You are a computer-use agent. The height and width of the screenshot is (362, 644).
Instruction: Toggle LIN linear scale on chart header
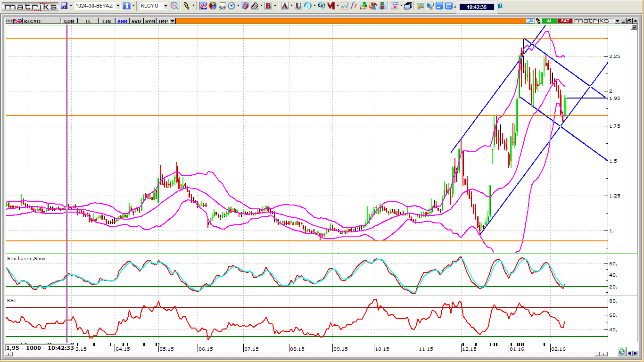(x=107, y=21)
